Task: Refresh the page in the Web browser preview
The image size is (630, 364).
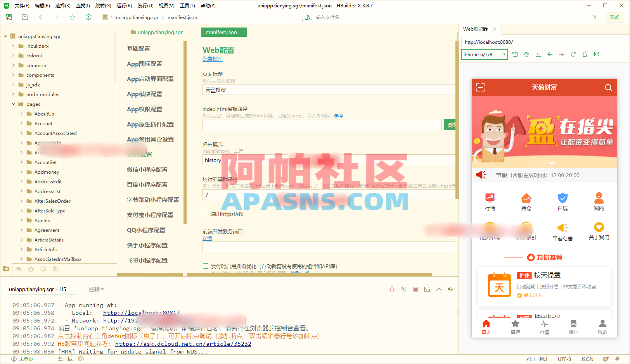Action: point(573,54)
